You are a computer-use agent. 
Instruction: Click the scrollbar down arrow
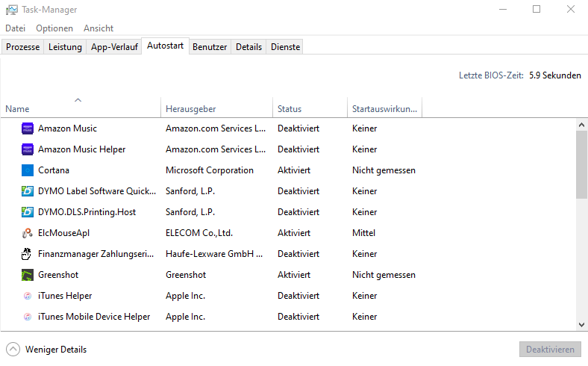pos(581,325)
